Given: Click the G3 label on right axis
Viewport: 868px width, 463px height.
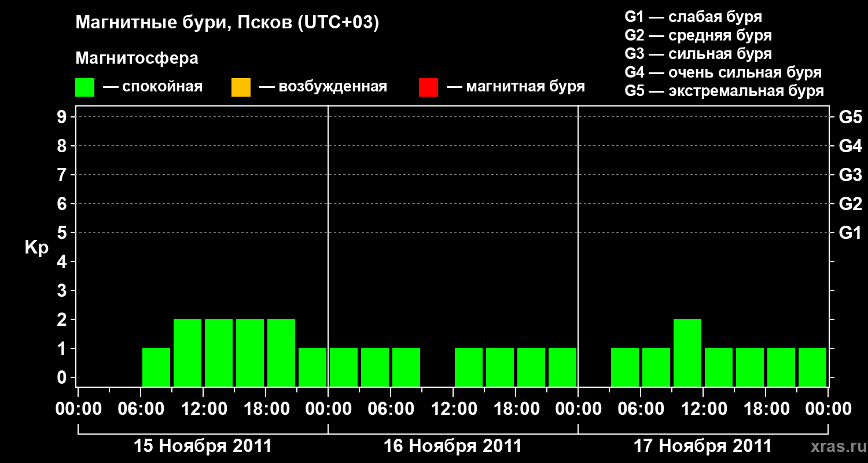Looking at the screenshot, I should (x=850, y=175).
